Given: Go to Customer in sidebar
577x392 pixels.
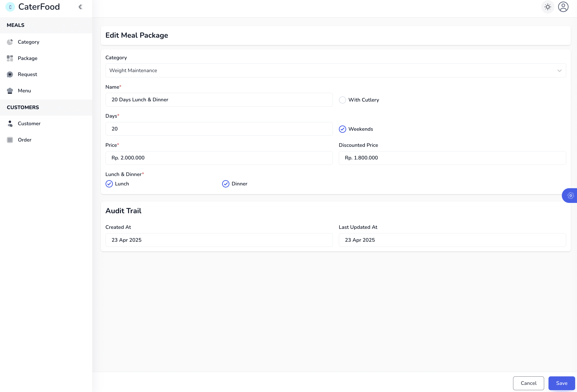Looking at the screenshot, I should [x=29, y=124].
